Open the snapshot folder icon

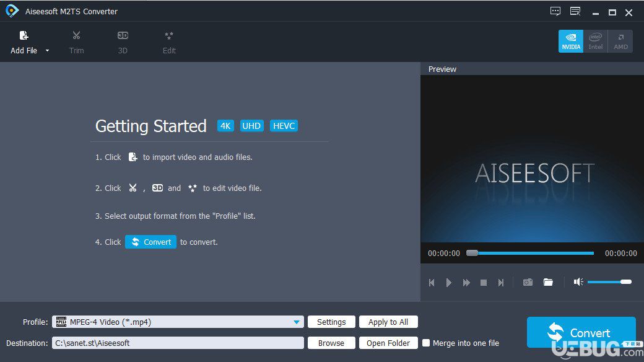pos(548,282)
